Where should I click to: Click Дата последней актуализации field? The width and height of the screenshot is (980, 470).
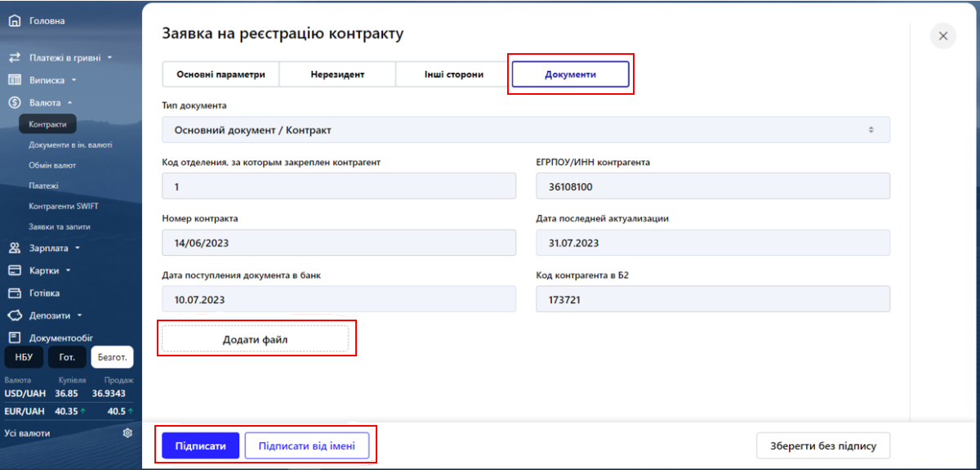(713, 243)
